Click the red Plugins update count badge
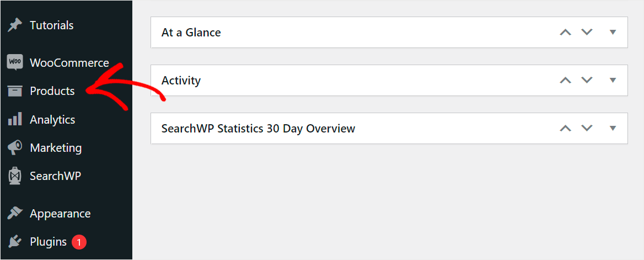 79,242
